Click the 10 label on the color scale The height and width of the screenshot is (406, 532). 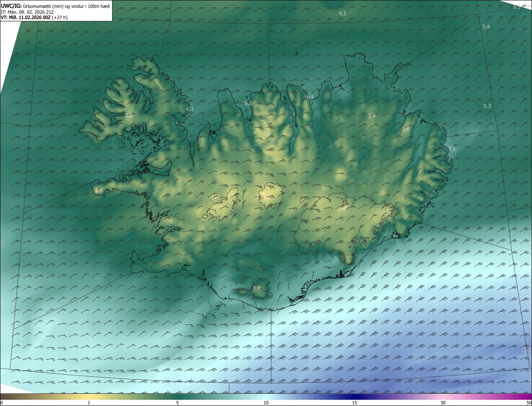[x=266, y=403]
